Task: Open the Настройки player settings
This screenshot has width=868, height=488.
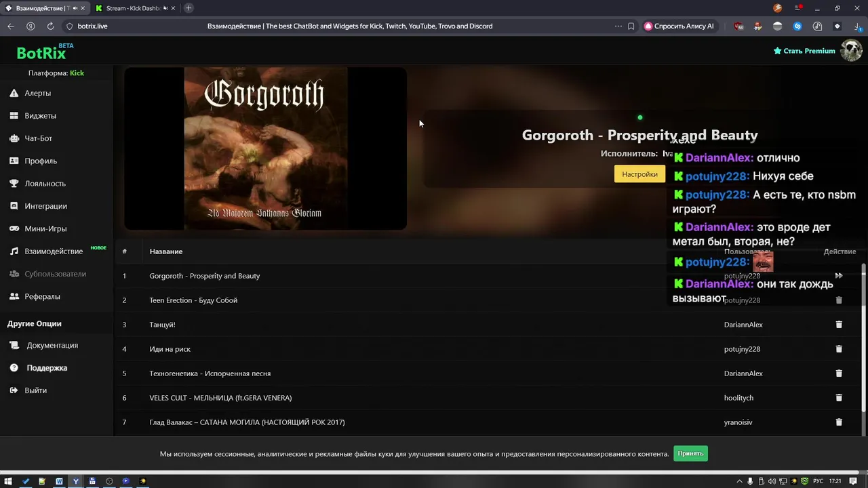Action: [639, 174]
